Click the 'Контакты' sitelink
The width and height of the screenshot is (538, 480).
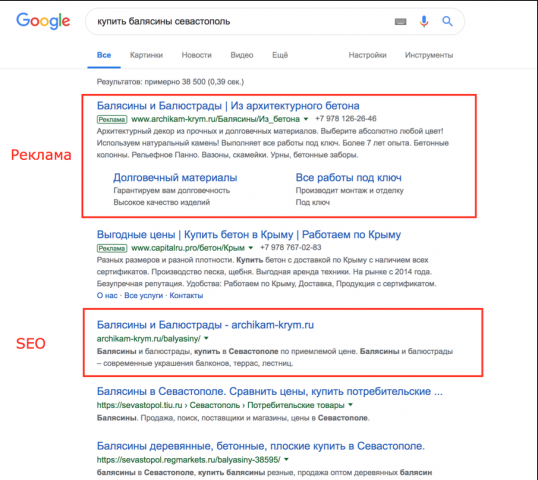pos(186,295)
